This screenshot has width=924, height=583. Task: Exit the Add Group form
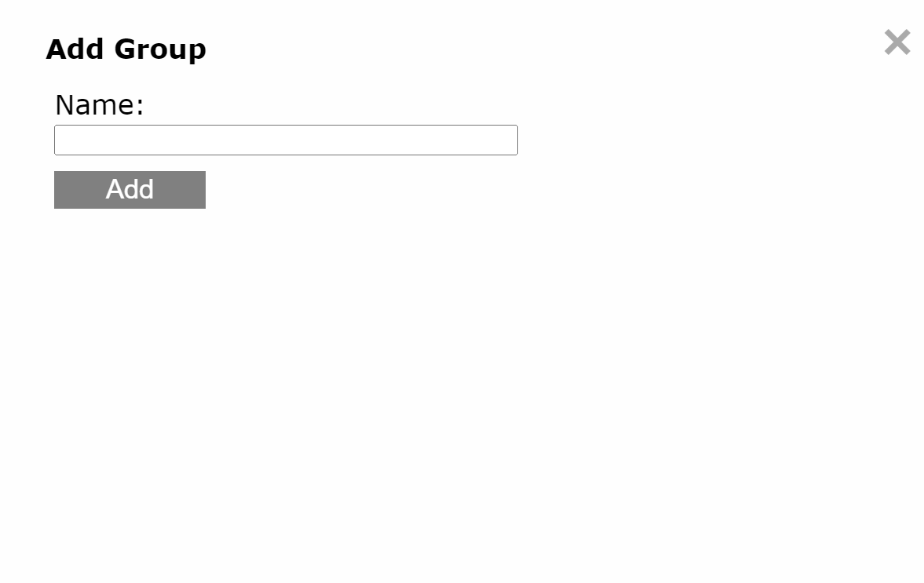(x=897, y=42)
